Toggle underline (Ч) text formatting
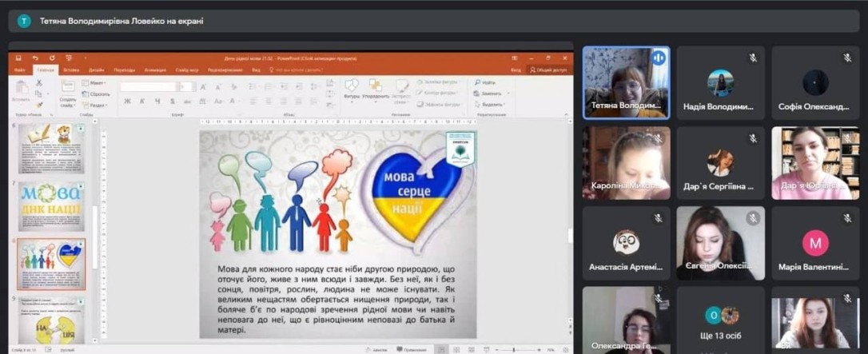 [157, 101]
